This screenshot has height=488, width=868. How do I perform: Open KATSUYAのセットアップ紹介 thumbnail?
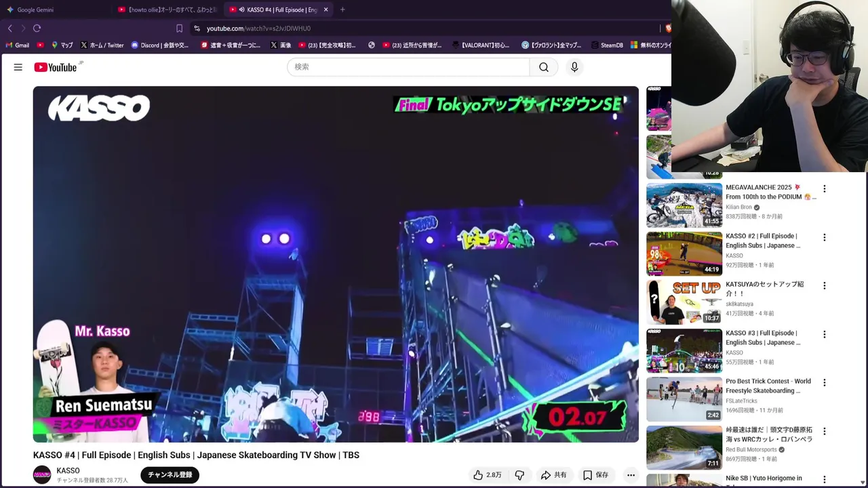tap(684, 302)
